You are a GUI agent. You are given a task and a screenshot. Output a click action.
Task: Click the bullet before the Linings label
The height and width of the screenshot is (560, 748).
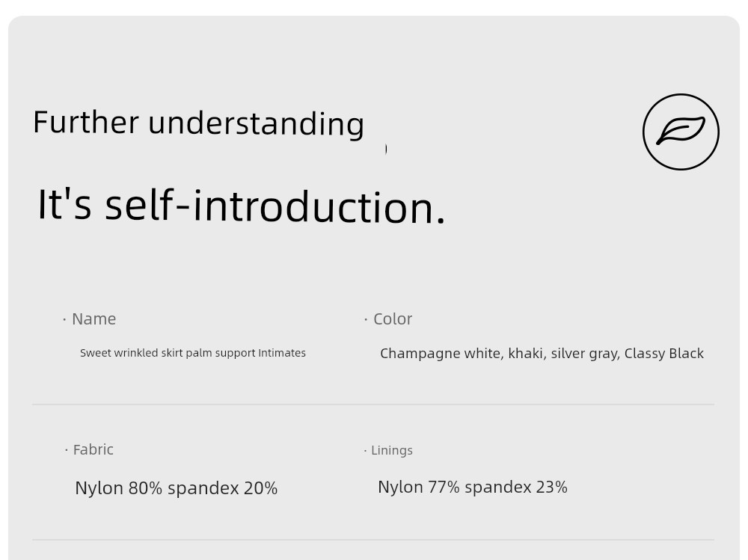coord(366,451)
